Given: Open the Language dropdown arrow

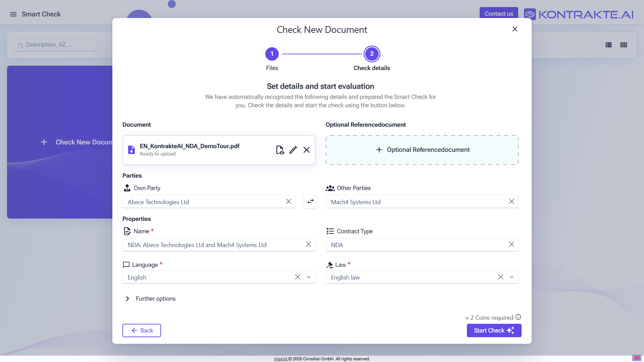Looking at the screenshot, I should [x=309, y=277].
